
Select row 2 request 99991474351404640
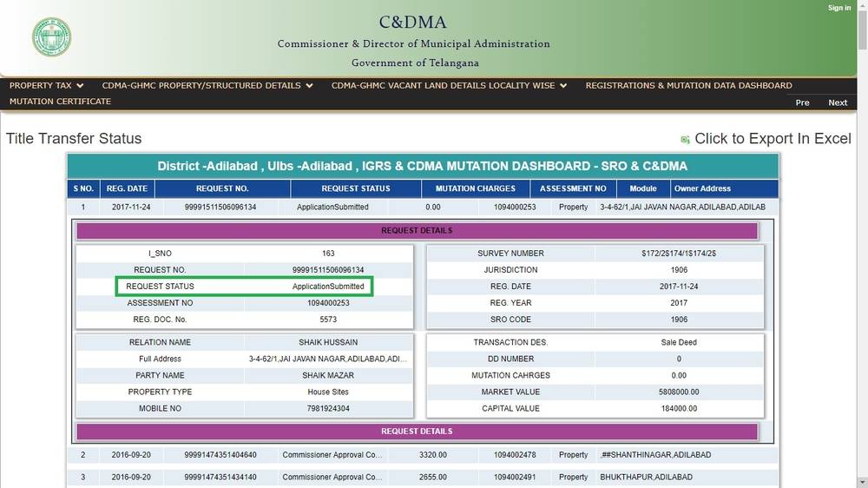pos(220,455)
